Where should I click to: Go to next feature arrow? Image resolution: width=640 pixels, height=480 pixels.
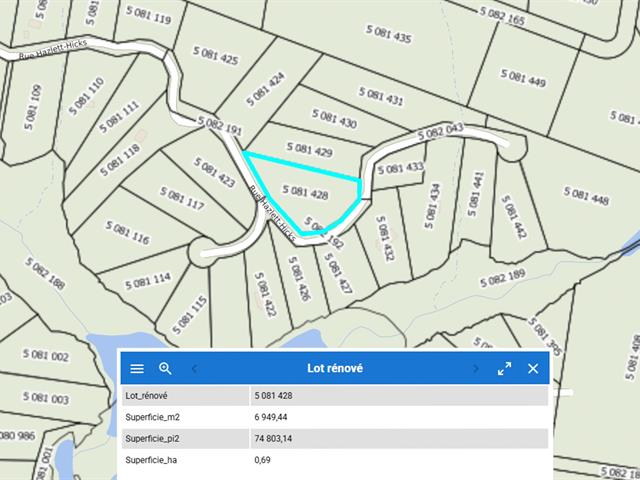point(476,368)
